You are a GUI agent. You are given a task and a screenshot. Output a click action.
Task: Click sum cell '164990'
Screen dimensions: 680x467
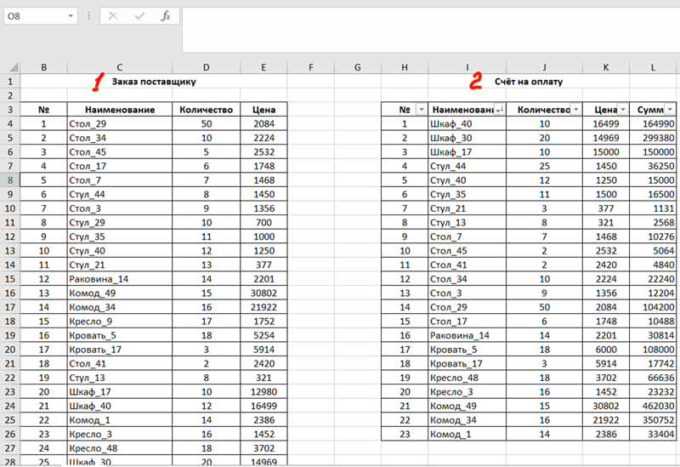[653, 124]
